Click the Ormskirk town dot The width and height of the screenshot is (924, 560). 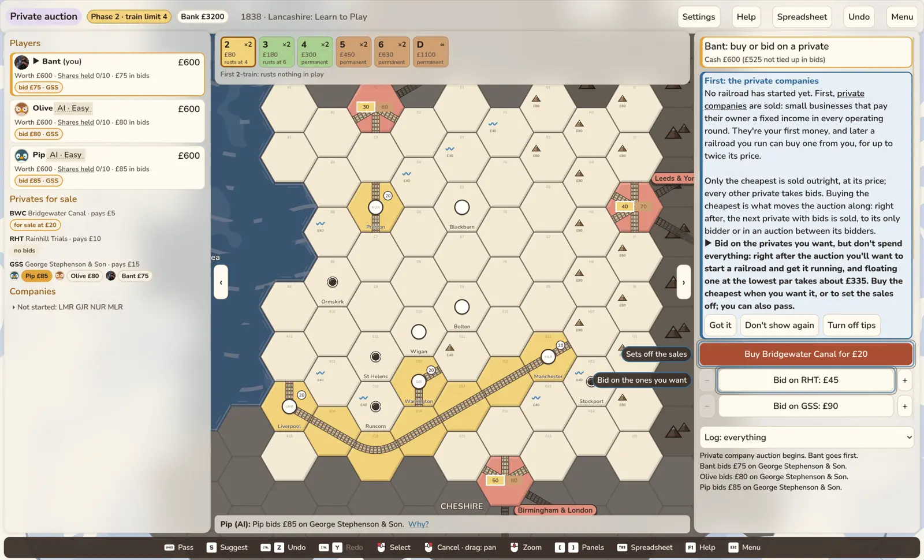[x=333, y=282]
